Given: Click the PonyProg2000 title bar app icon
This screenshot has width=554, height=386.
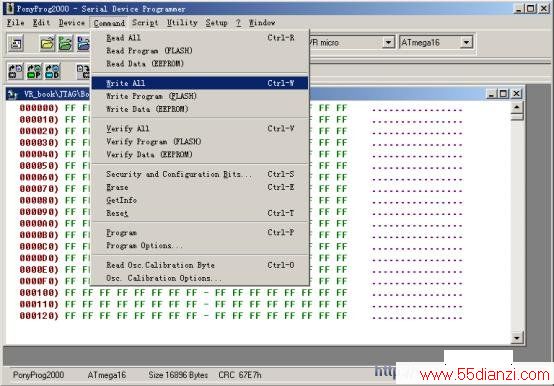Looking at the screenshot, I should [10, 8].
